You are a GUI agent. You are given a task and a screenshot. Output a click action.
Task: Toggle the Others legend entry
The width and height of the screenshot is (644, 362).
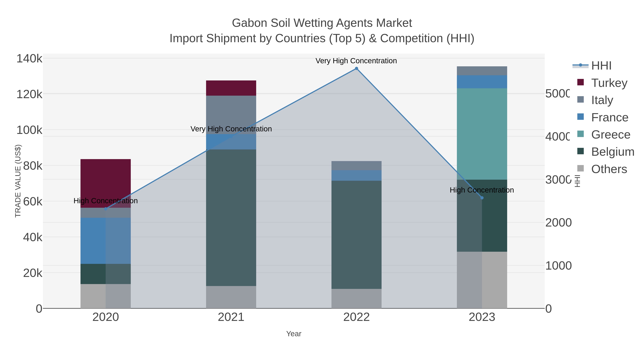(x=602, y=169)
